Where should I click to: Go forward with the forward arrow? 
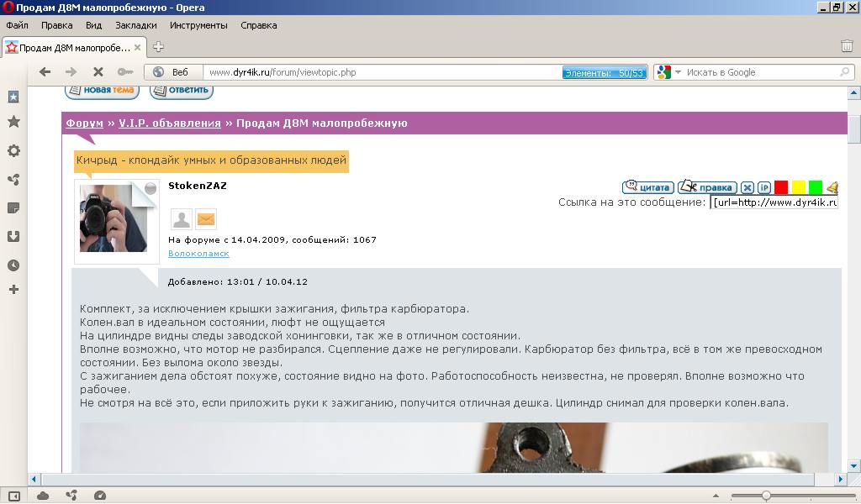[71, 72]
